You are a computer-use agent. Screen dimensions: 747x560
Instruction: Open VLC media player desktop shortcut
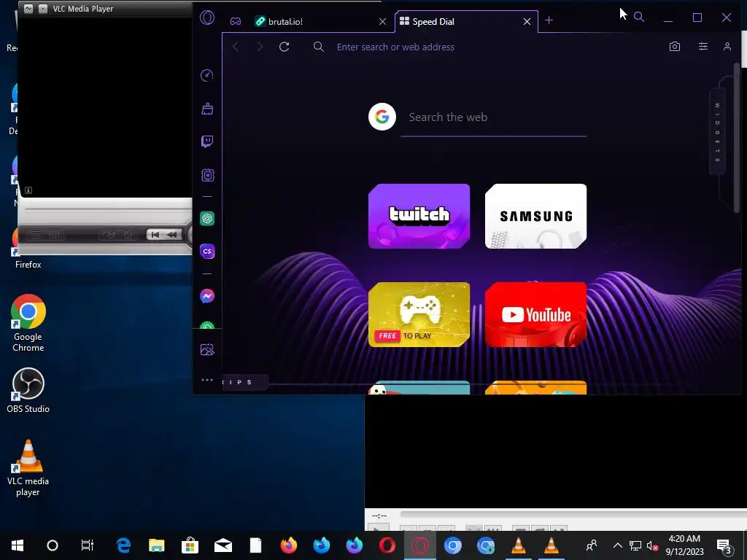click(x=28, y=468)
